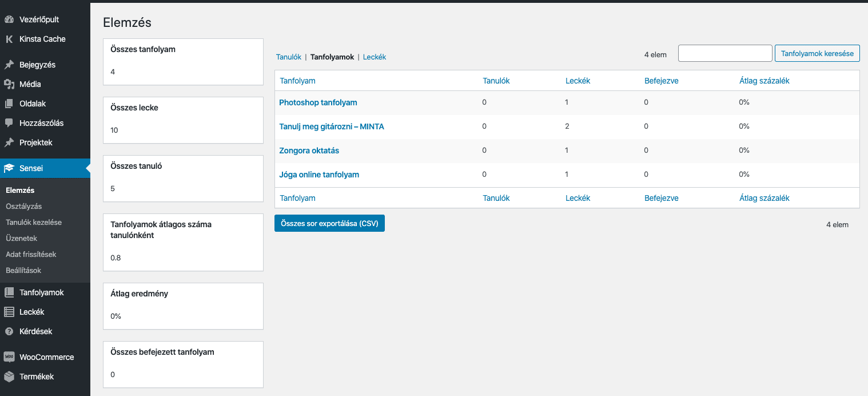The image size is (868, 396).
Task: Click the Tanfolyamok keresése button
Action: tap(817, 53)
